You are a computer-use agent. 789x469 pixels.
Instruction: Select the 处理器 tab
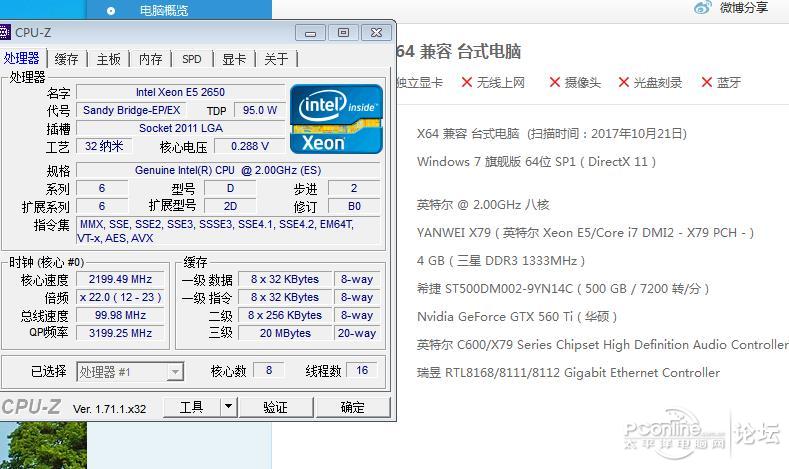tap(22, 58)
